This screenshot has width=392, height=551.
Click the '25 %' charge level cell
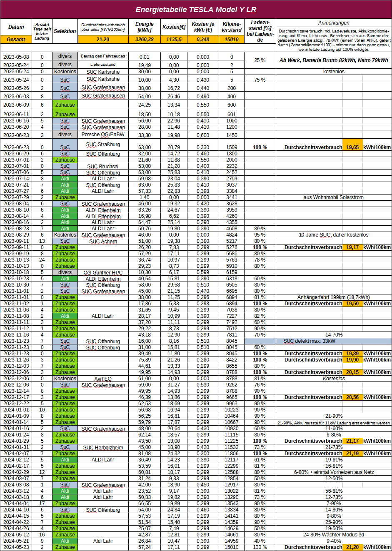[x=260, y=60]
